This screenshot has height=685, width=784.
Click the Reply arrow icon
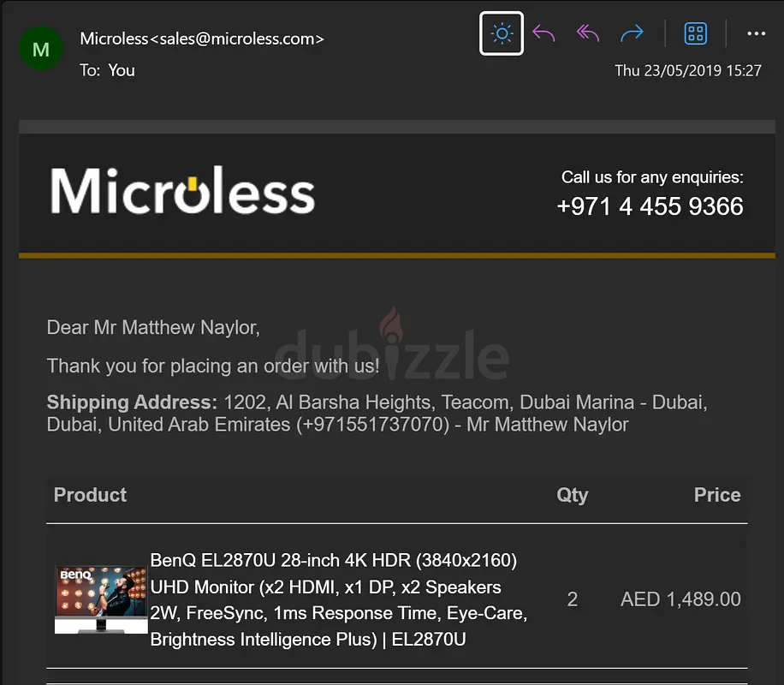pos(543,33)
